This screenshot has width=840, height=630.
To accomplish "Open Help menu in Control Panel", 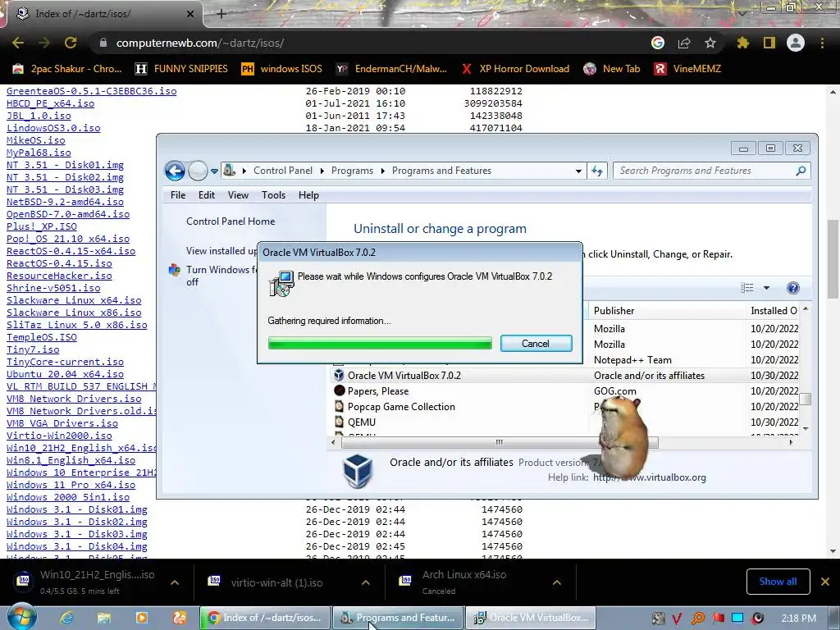I will pyautogui.click(x=308, y=195).
